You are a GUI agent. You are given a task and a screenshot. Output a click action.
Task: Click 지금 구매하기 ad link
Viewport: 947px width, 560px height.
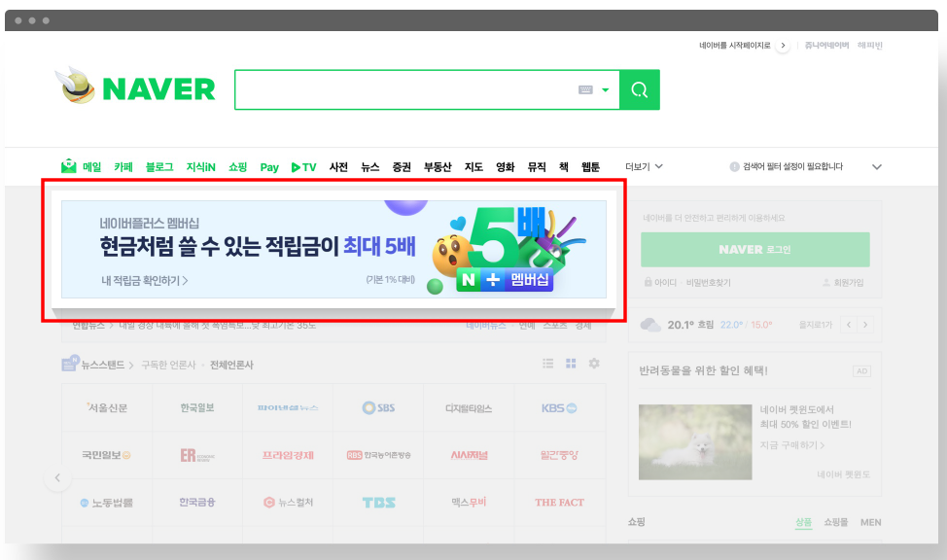coord(791,445)
